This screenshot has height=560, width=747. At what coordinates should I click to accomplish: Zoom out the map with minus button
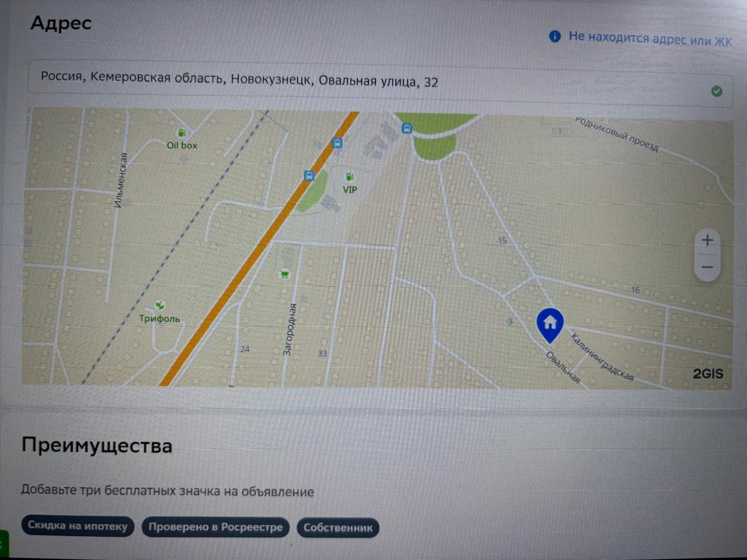[707, 267]
